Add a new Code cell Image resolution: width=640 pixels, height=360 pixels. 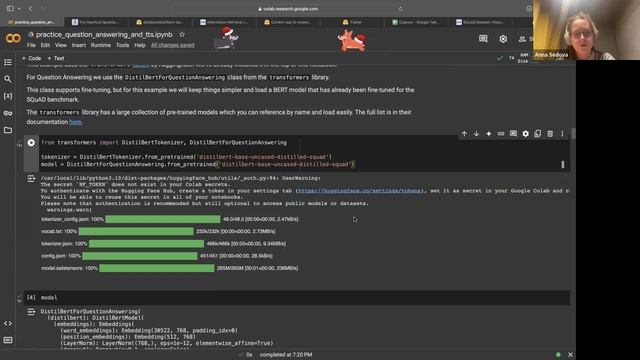point(31,58)
